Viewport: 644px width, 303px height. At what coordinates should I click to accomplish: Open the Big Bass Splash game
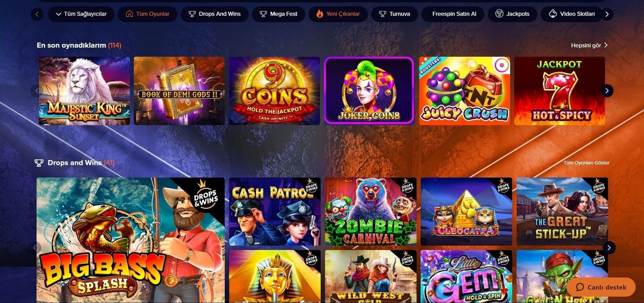click(130, 240)
